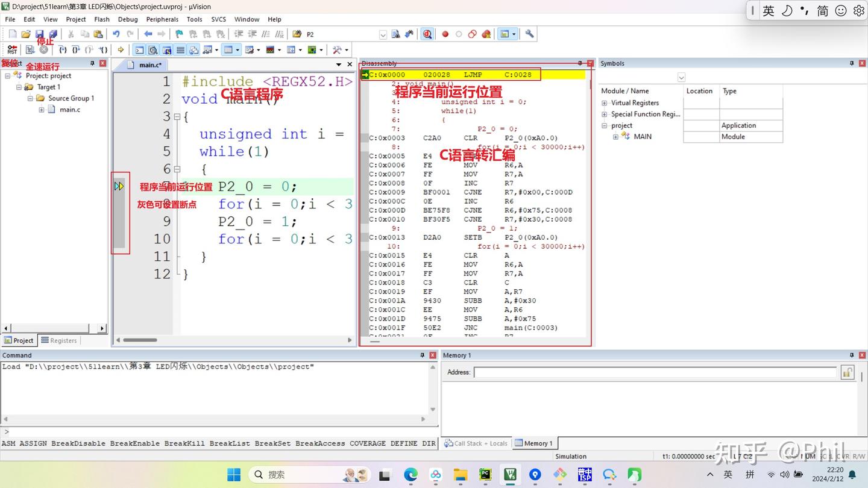This screenshot has width=868, height=488.
Task: Expand Virtual Registers in Symbols panel
Action: coord(605,103)
